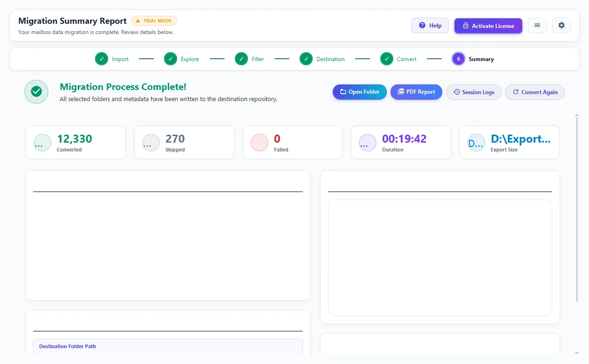589x364 pixels.
Task: Click the Help question mark icon
Action: [422, 26]
